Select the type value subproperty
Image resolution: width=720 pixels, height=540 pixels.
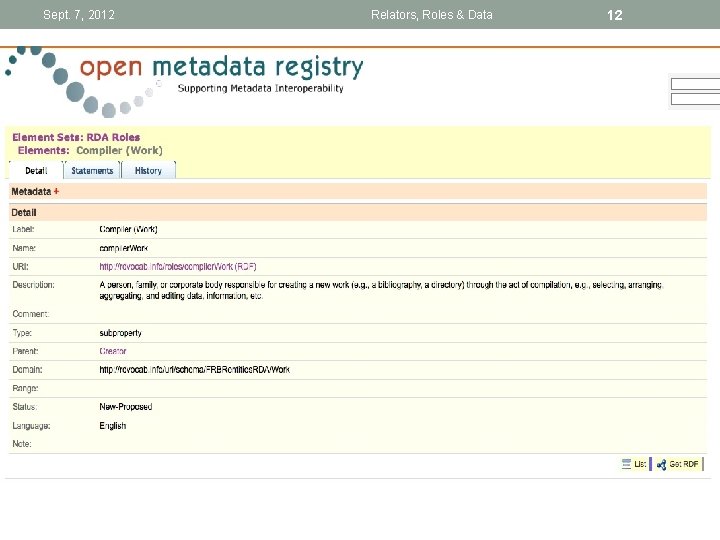(x=121, y=333)
